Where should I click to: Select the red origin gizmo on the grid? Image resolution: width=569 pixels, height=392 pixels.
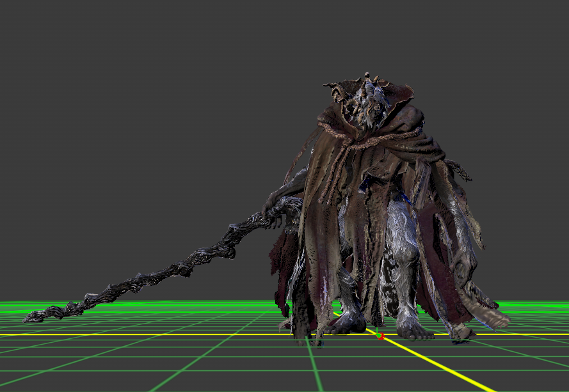[x=380, y=336]
